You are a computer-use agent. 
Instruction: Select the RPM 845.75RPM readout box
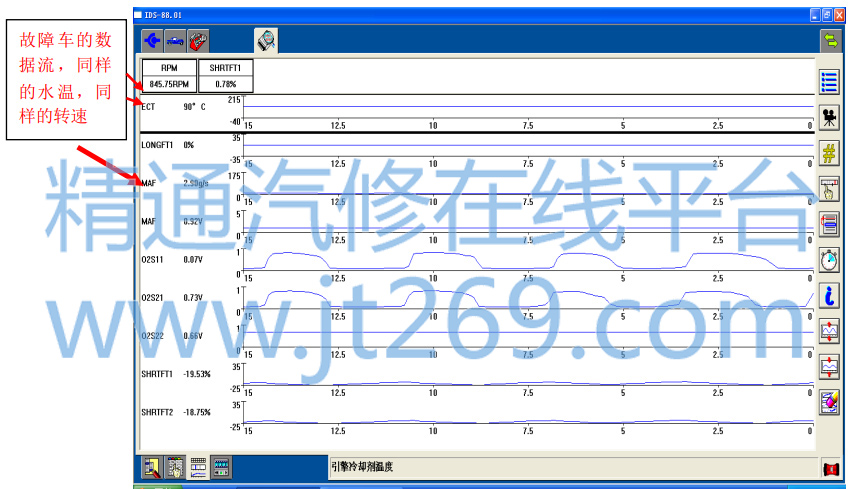click(x=169, y=77)
